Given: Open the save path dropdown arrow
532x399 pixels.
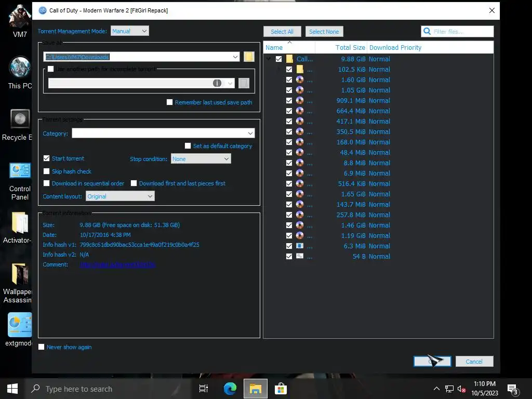Looking at the screenshot, I should coord(235,57).
